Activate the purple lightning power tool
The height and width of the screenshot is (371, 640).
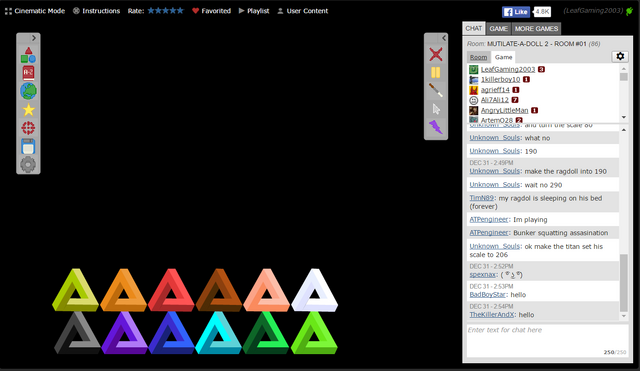coord(436,127)
